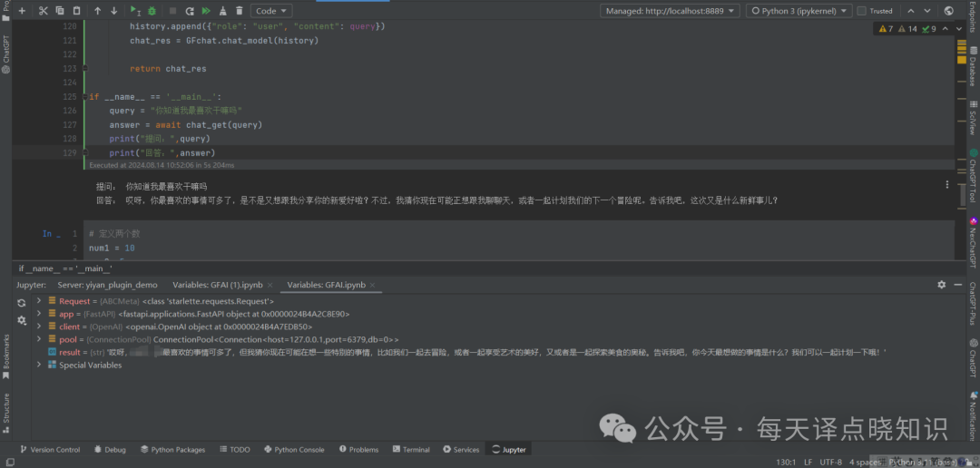Open Python 3 (ipykernel) kernel dropdown
980x468 pixels.
click(x=799, y=11)
